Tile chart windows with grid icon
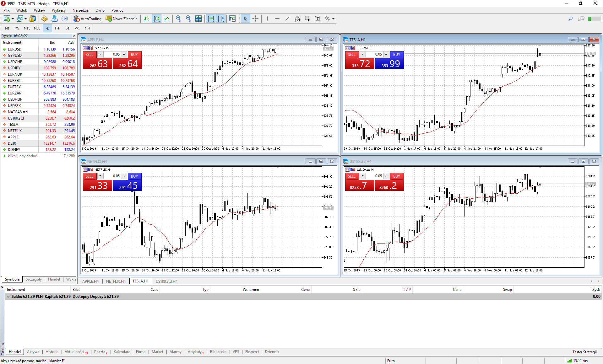The height and width of the screenshot is (364, 603). click(x=198, y=19)
